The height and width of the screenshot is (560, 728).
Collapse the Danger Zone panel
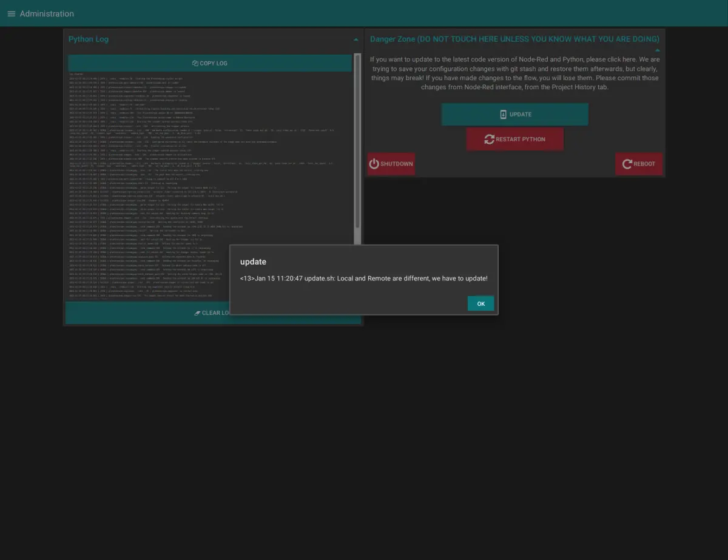(657, 50)
